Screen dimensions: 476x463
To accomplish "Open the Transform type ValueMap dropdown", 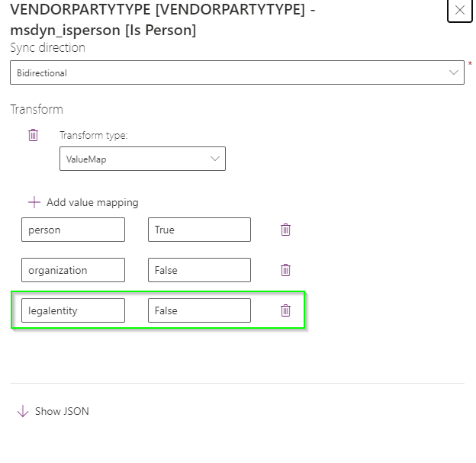I will pos(143,159).
